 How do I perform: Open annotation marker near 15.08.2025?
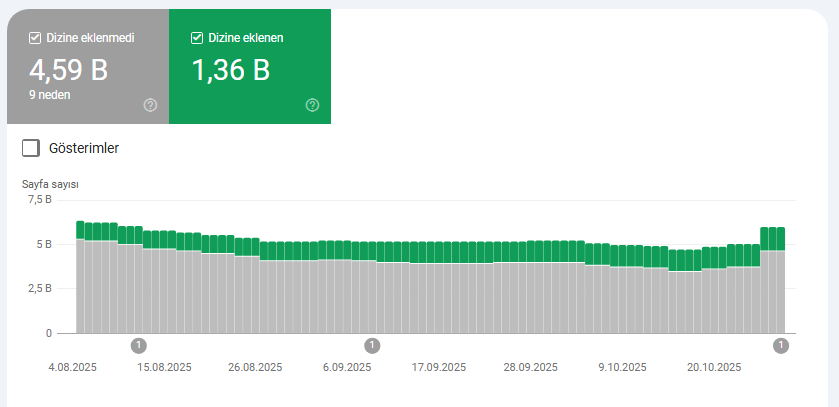[x=138, y=346]
